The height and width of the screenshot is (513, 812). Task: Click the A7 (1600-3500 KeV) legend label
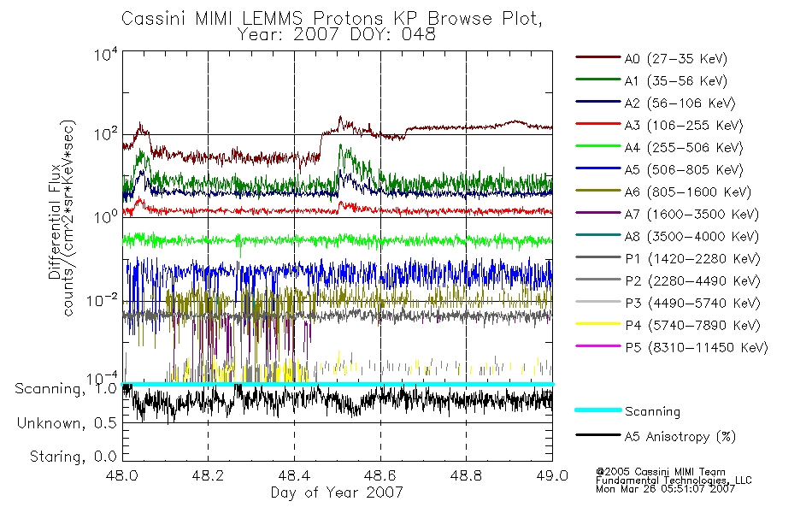pyautogui.click(x=691, y=215)
